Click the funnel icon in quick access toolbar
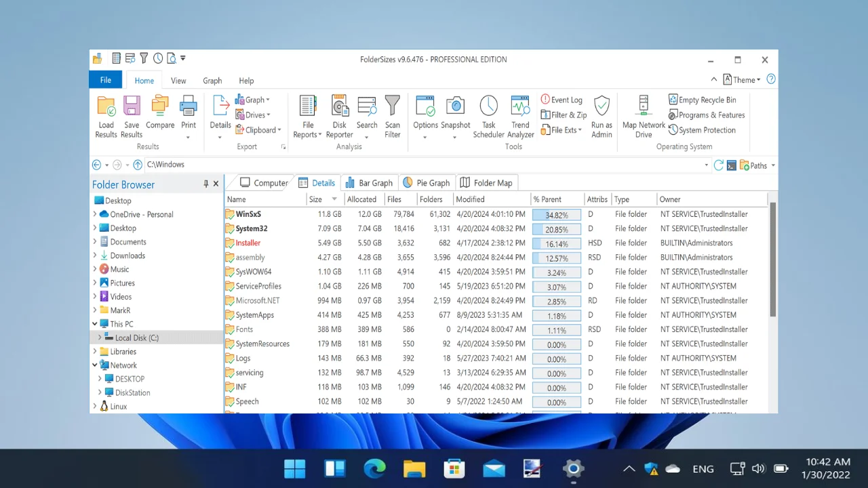This screenshot has width=868, height=488. tap(144, 59)
